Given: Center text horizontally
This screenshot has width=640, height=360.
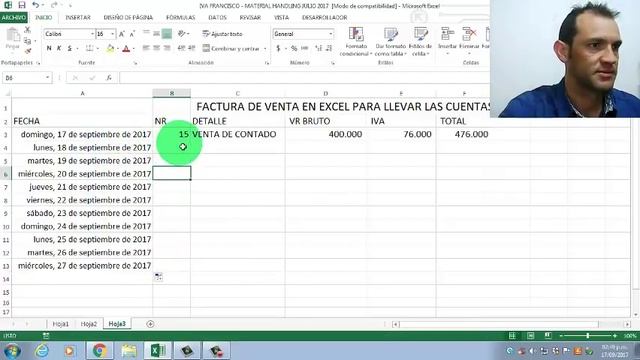Looking at the screenshot, I should pos(156,49).
